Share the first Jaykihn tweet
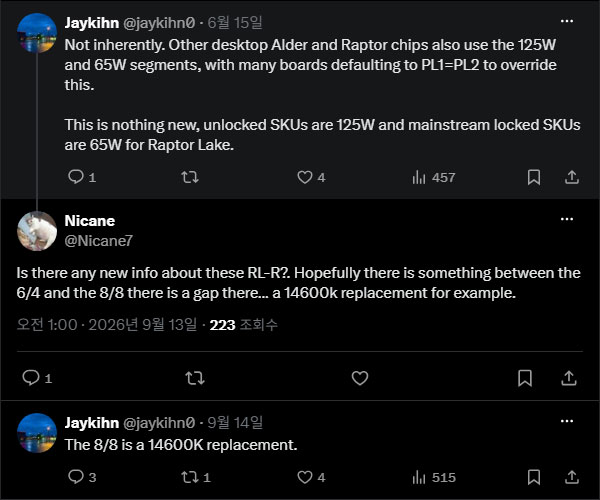Image resolution: width=600 pixels, height=500 pixels. pos(572,177)
